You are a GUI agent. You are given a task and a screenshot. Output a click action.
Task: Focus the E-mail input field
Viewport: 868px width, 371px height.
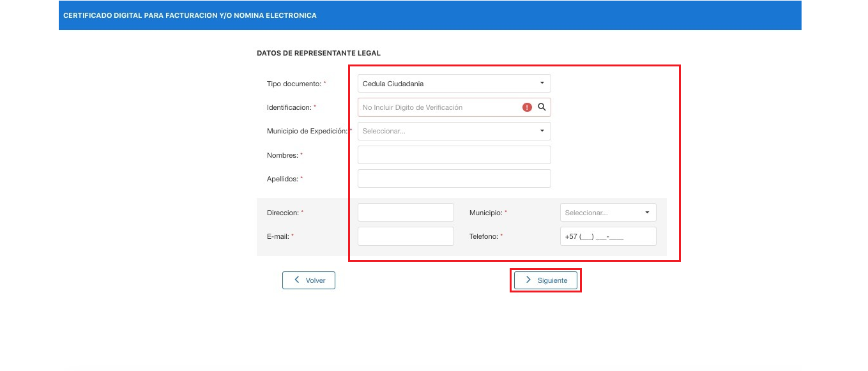pos(406,236)
